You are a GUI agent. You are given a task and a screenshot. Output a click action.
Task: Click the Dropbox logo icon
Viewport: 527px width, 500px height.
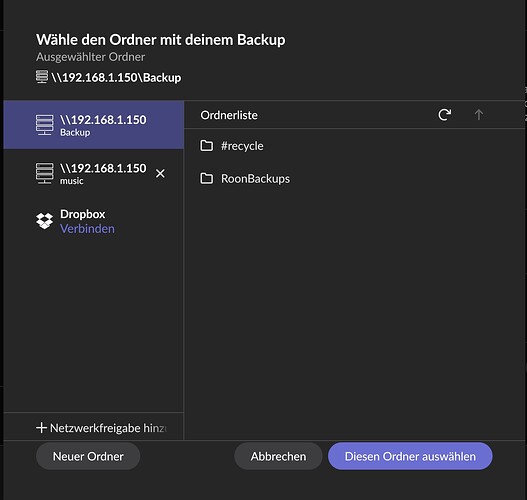44,221
